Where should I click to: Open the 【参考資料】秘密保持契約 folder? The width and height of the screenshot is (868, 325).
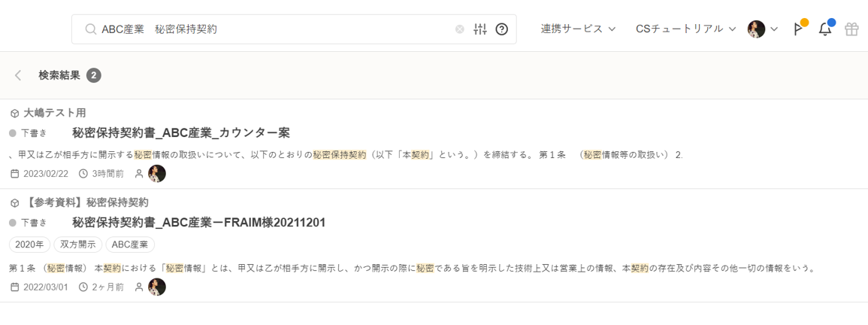(86, 202)
